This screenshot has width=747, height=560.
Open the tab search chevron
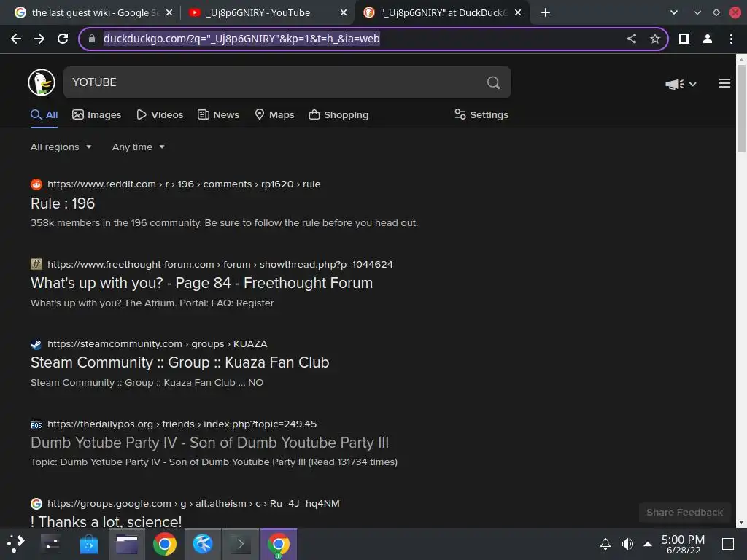(x=673, y=13)
